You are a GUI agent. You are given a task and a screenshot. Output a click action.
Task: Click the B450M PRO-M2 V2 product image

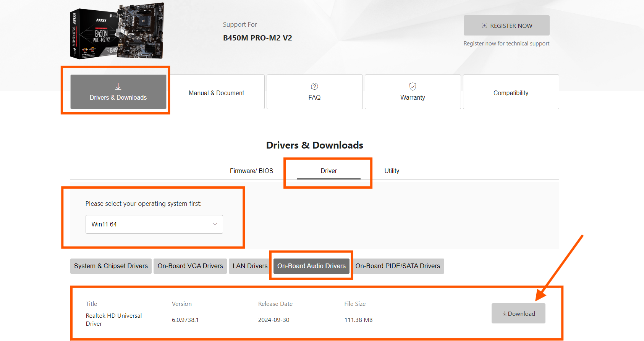click(117, 31)
